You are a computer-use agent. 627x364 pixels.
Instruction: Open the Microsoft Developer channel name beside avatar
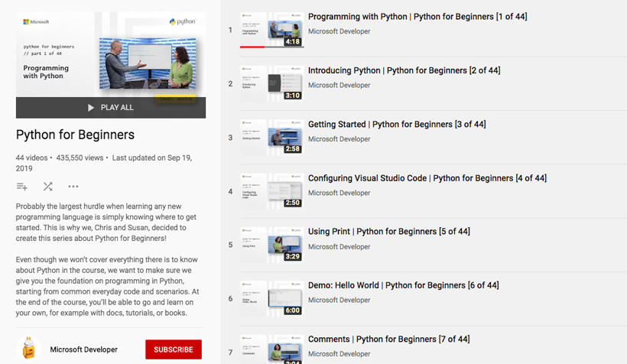tap(83, 349)
